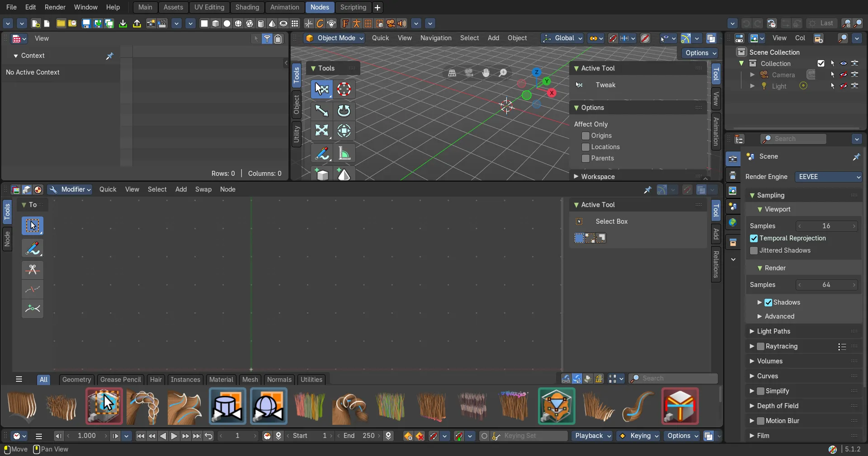Open the World properties tab
The height and width of the screenshot is (456, 868).
733,222
